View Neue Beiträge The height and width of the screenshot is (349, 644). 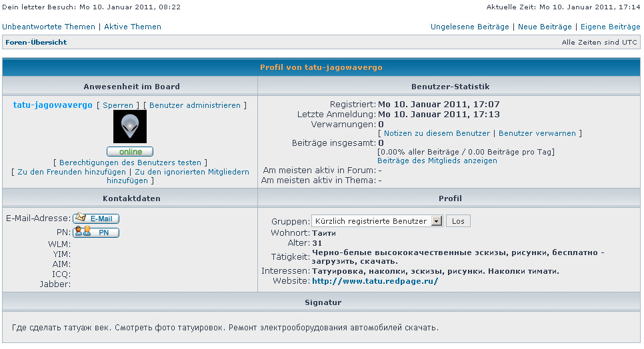tap(545, 27)
